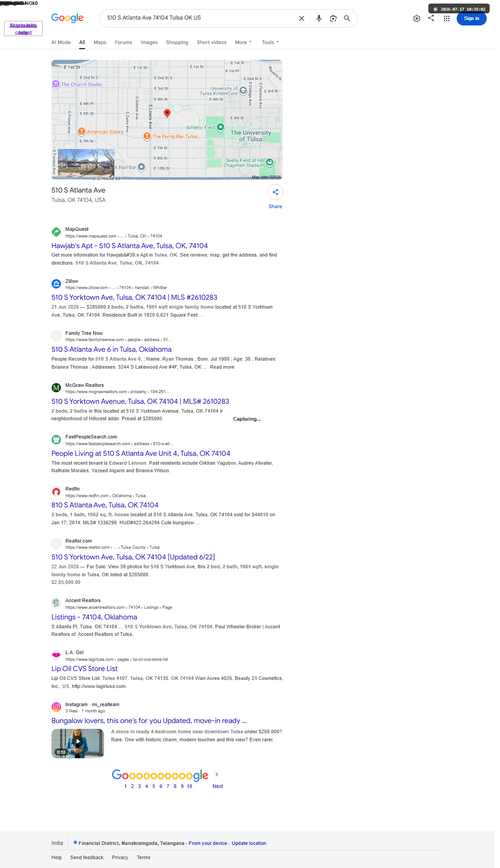Click the Next results link
Screen dimensions: 500x868
pos(218,786)
